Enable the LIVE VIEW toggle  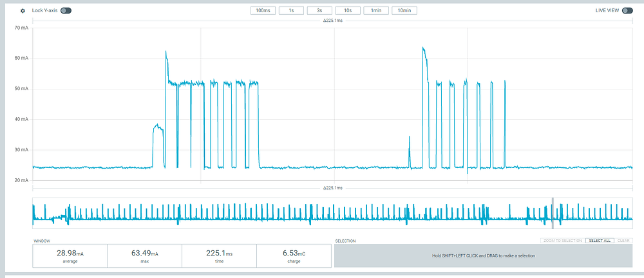627,11
